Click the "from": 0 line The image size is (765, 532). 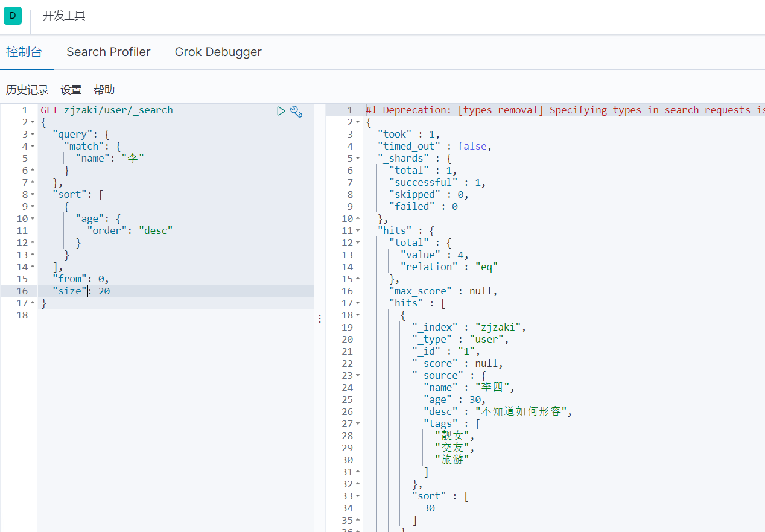(81, 279)
